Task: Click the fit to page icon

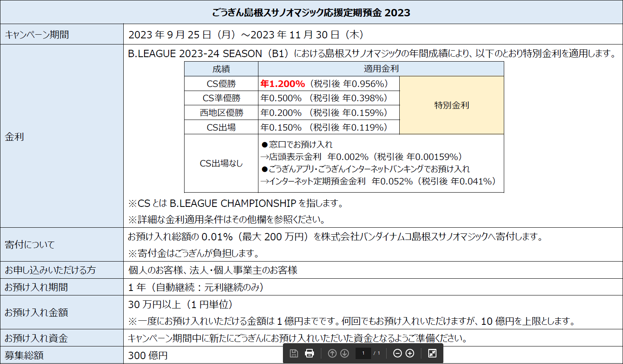Action: [432, 353]
